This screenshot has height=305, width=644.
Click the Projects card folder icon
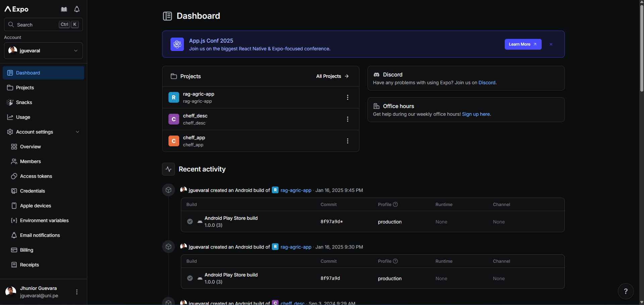pyautogui.click(x=174, y=76)
